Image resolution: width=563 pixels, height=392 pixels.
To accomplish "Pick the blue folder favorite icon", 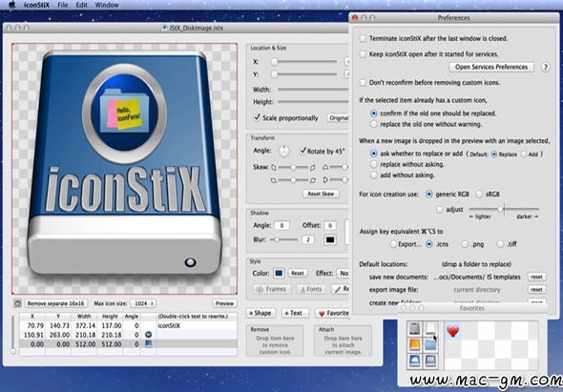I will (430, 344).
